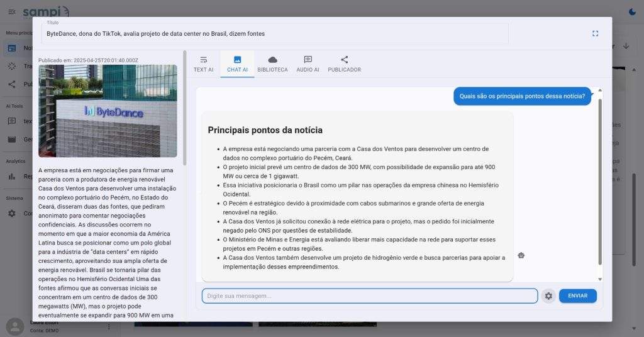Open the BIBLIOTECA tab
The height and width of the screenshot is (337, 644).
coord(272,64)
